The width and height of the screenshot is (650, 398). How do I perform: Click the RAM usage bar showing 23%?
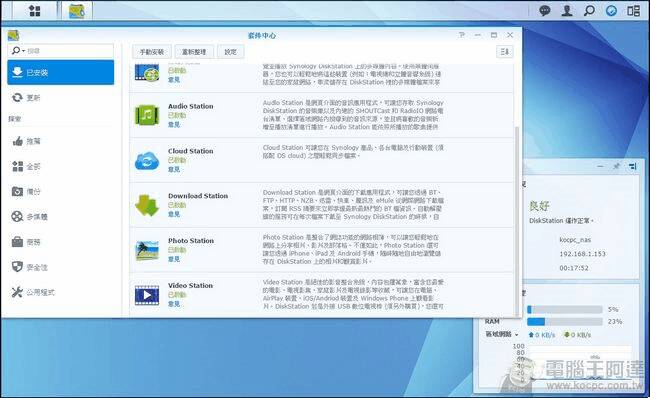[565, 321]
